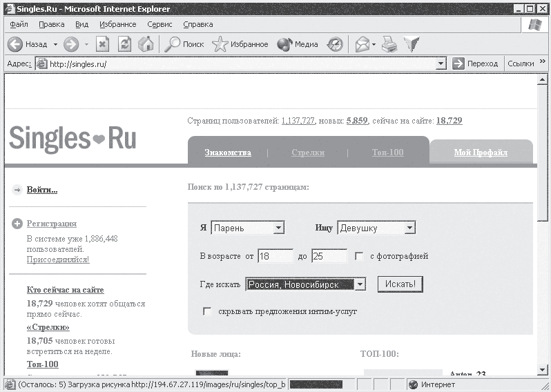Open the Media (Медиа) panel icon
Screen dimensions: 551x392
284,44
